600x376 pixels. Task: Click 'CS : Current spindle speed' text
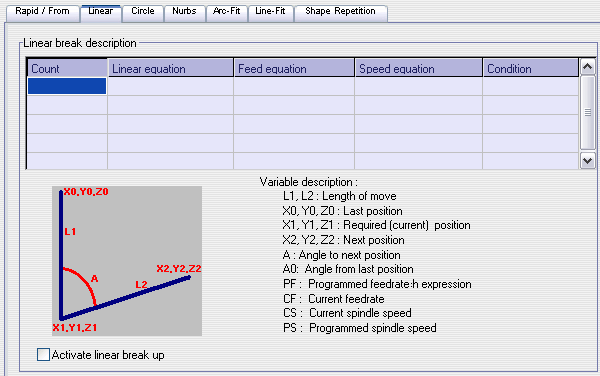pos(347,313)
